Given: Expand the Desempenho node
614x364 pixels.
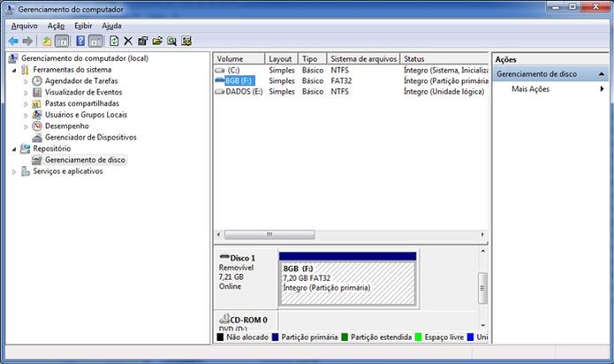Looking at the screenshot, I should pyautogui.click(x=26, y=127).
